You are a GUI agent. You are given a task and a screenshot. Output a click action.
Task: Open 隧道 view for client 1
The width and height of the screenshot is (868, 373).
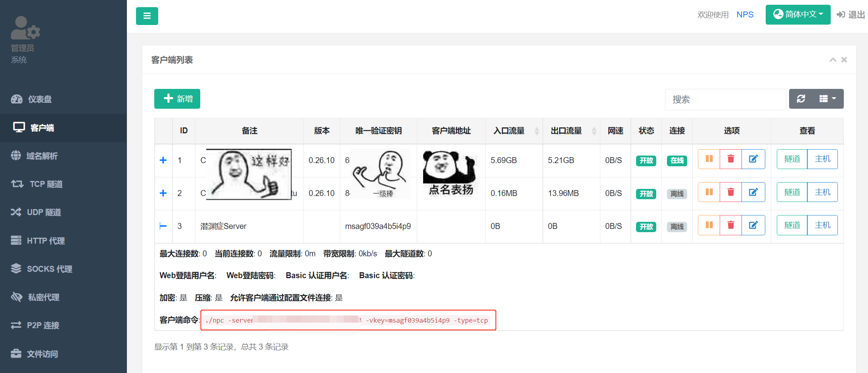(792, 159)
